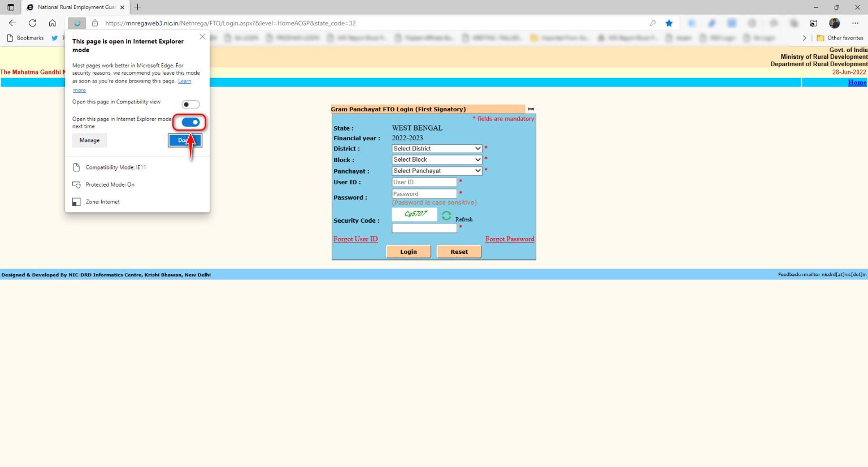Switch to the National Rural Employment tab
Image resolution: width=868 pixels, height=467 pixels.
(73, 7)
